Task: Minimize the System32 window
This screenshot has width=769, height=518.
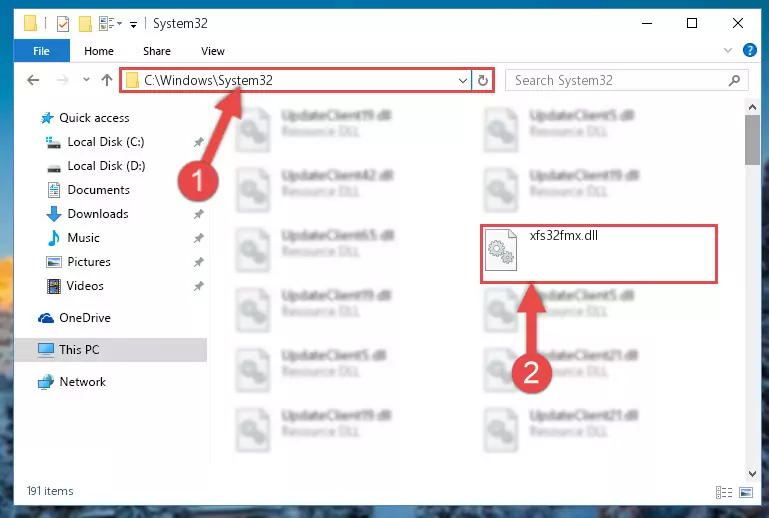Action: click(x=647, y=23)
